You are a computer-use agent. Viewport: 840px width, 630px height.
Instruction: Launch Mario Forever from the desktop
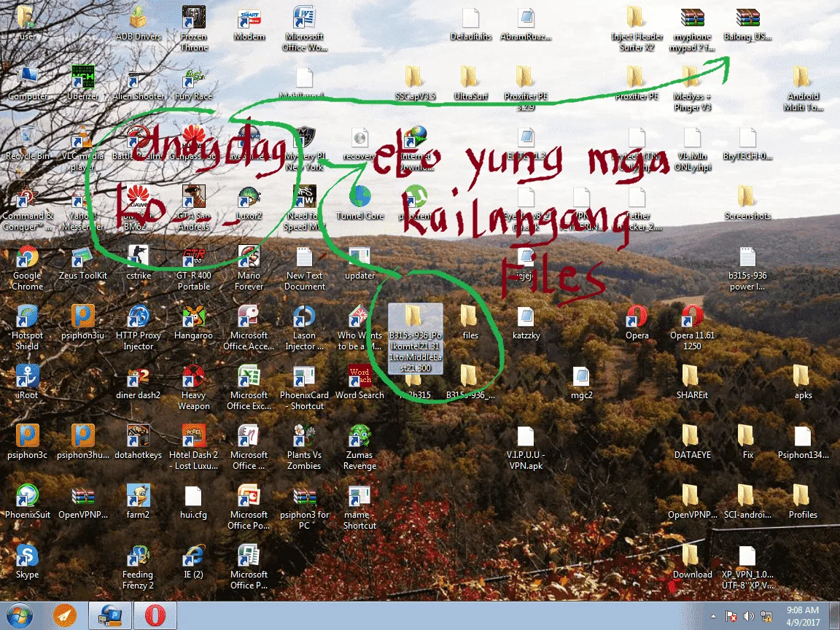coord(249,268)
